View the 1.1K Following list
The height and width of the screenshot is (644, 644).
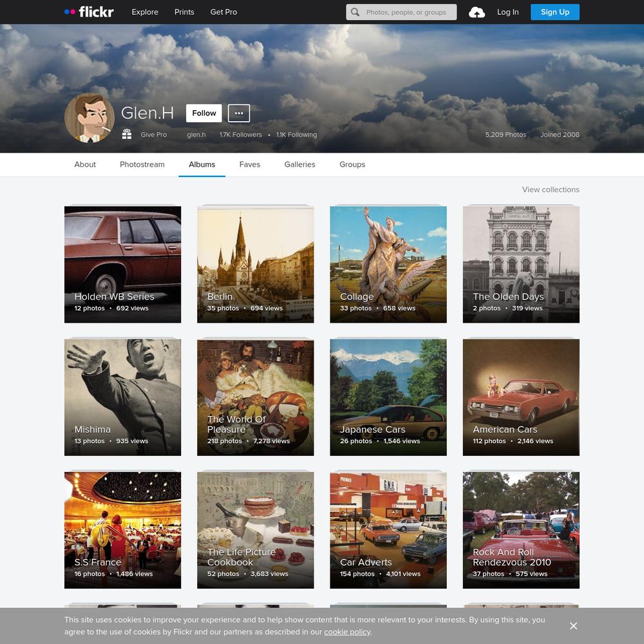pos(296,135)
